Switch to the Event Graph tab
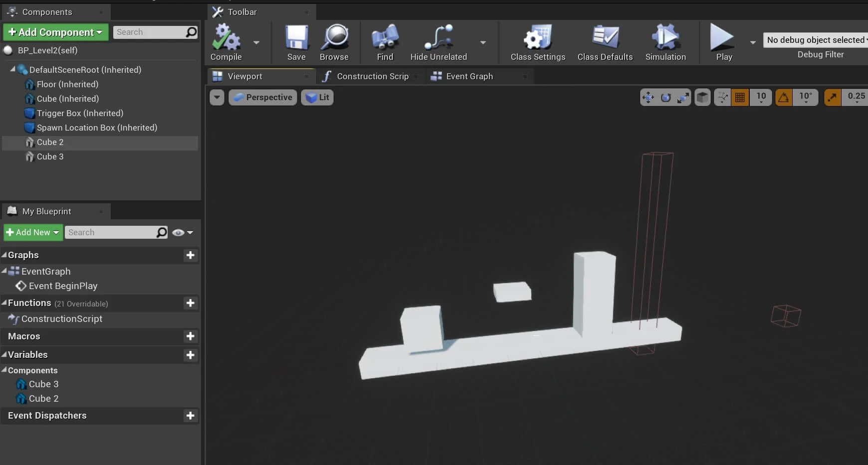 [x=469, y=76]
